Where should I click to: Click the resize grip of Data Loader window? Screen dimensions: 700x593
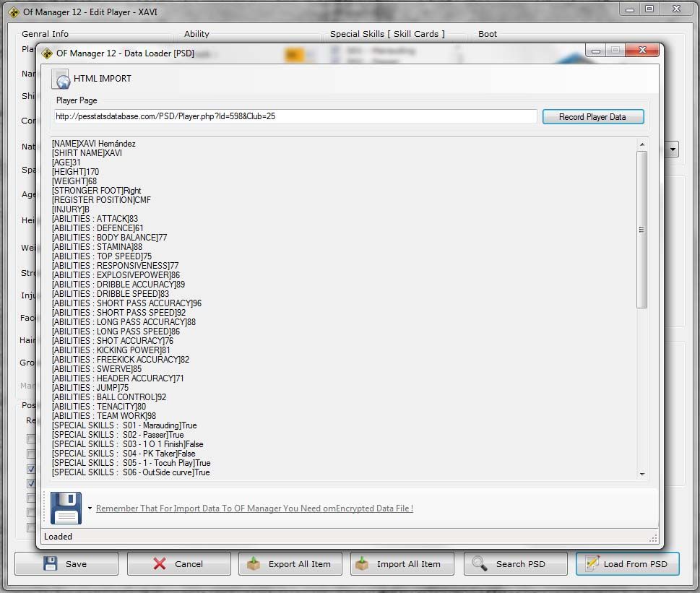click(x=654, y=538)
